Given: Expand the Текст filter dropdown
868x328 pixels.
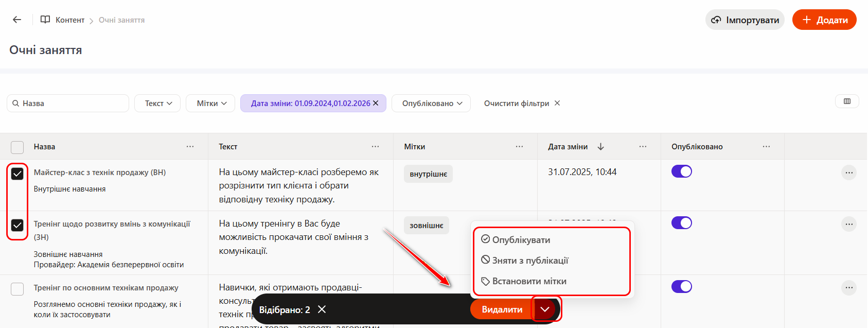Looking at the screenshot, I should click(x=157, y=103).
